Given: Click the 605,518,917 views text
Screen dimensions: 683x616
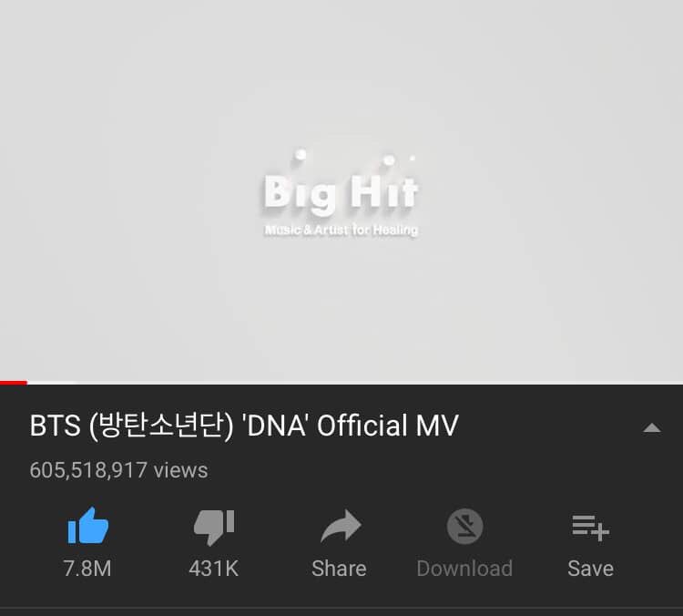Looking at the screenshot, I should click(118, 470).
